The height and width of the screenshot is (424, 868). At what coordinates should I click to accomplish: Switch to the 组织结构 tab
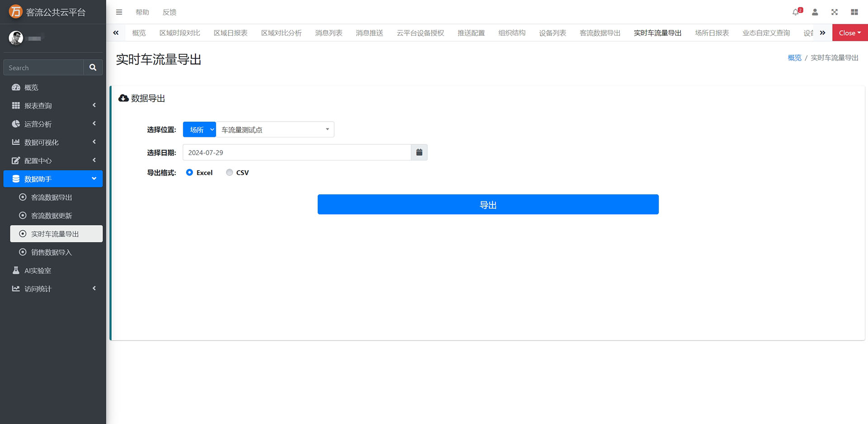[512, 33]
